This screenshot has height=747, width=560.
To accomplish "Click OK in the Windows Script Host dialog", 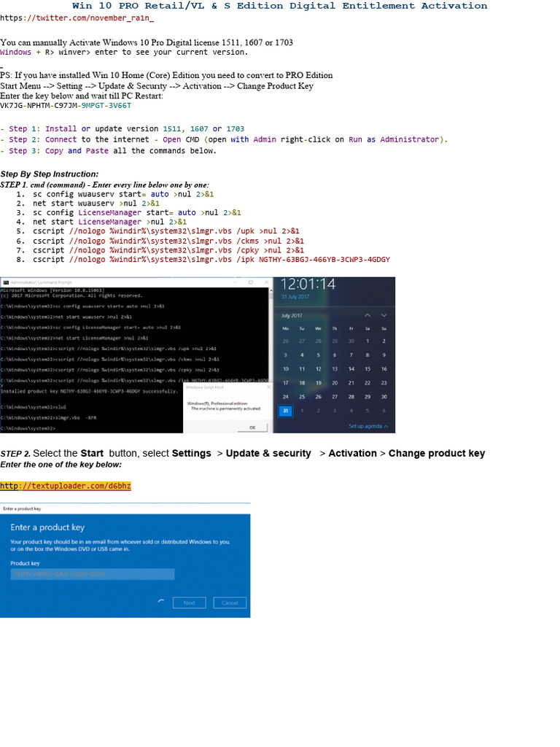I will pos(252,427).
